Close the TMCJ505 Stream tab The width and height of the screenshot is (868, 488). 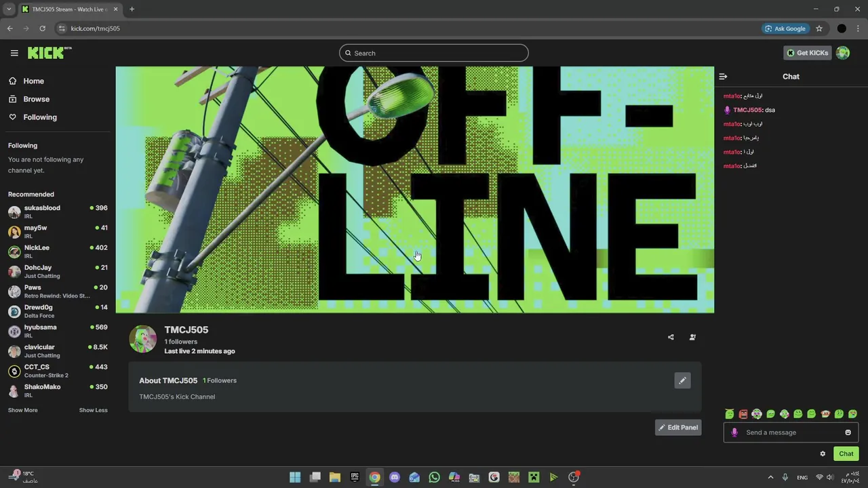coord(115,9)
